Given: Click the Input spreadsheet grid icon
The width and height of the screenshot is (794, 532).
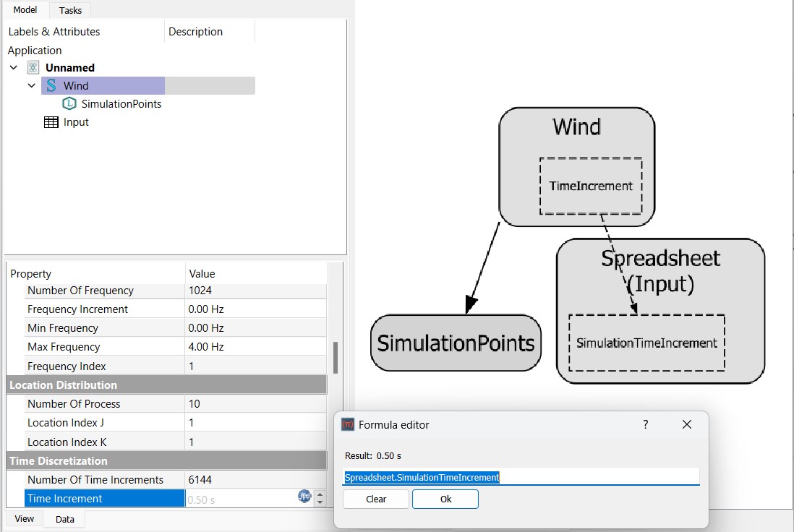Looking at the screenshot, I should click(51, 122).
